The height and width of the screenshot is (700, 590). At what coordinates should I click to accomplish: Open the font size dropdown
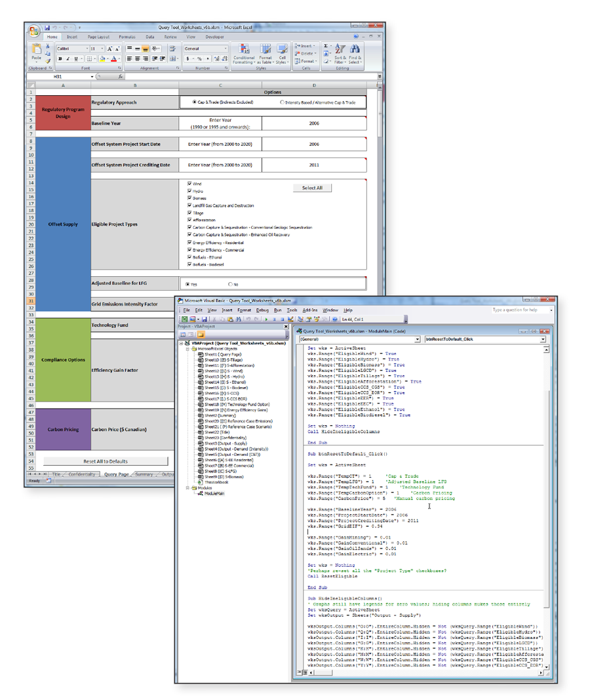(x=102, y=49)
